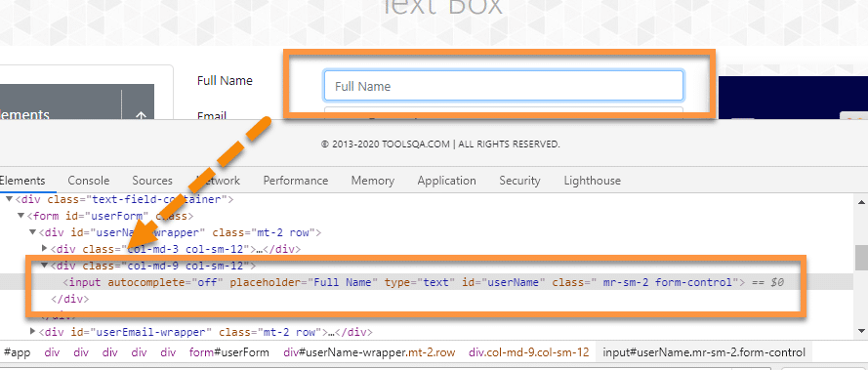Collapse the form userForm node
The width and height of the screenshot is (868, 370).
tap(21, 216)
